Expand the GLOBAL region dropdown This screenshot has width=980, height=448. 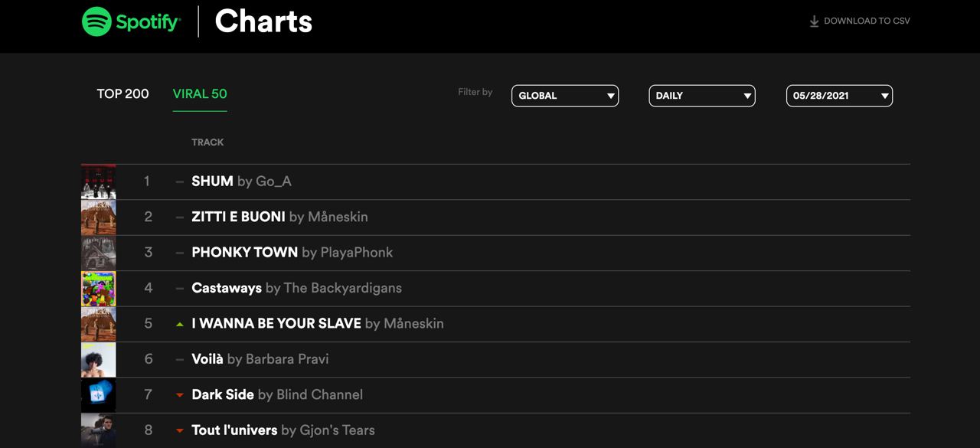(565, 96)
